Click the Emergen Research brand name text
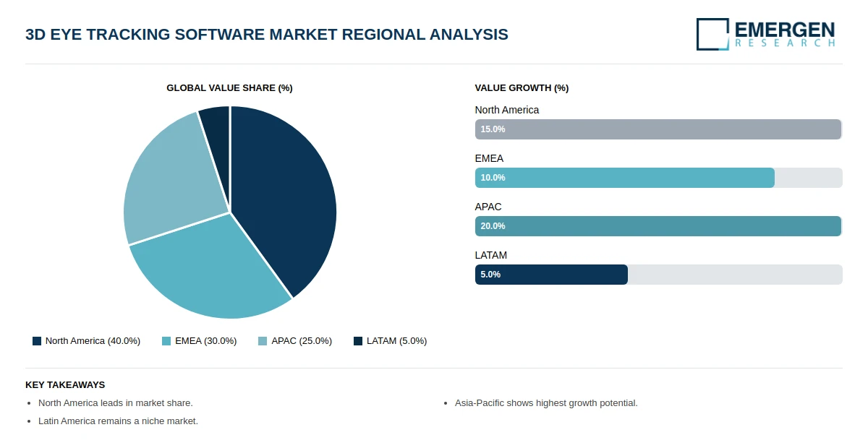Screen dimensions: 868x448 (x=785, y=34)
